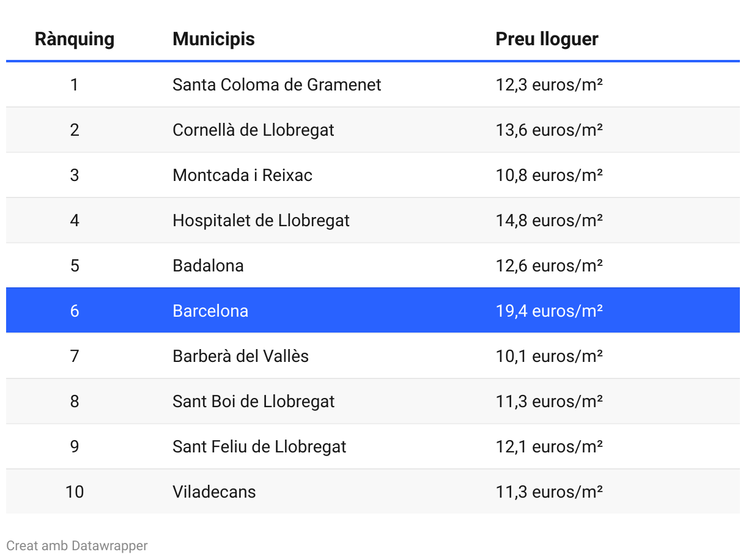The image size is (746, 560).
Task: Click Sant Feliu de Llobregat cell
Action: 259,446
